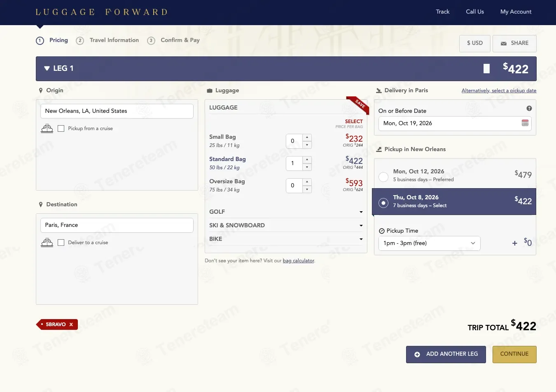Collapse Leg 1 with the triangle arrow
This screenshot has height=392, width=556.
click(x=47, y=68)
